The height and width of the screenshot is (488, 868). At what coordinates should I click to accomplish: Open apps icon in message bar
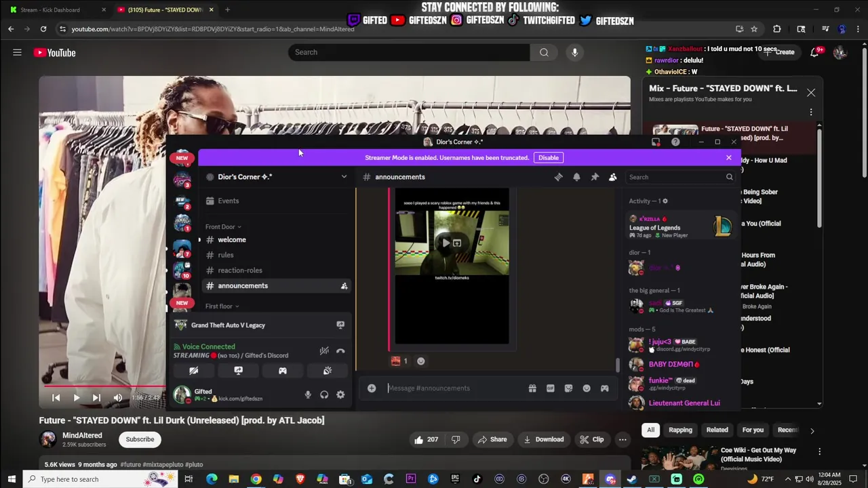click(604, 388)
